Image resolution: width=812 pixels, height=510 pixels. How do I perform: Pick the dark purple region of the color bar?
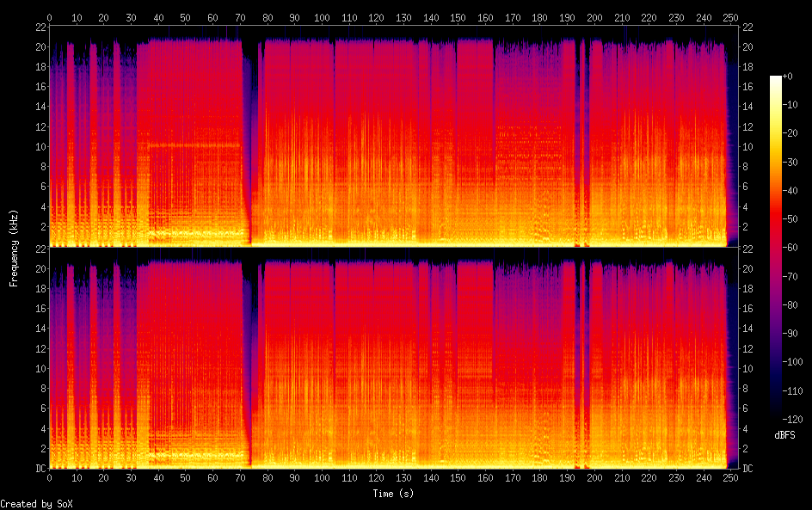tap(776, 361)
